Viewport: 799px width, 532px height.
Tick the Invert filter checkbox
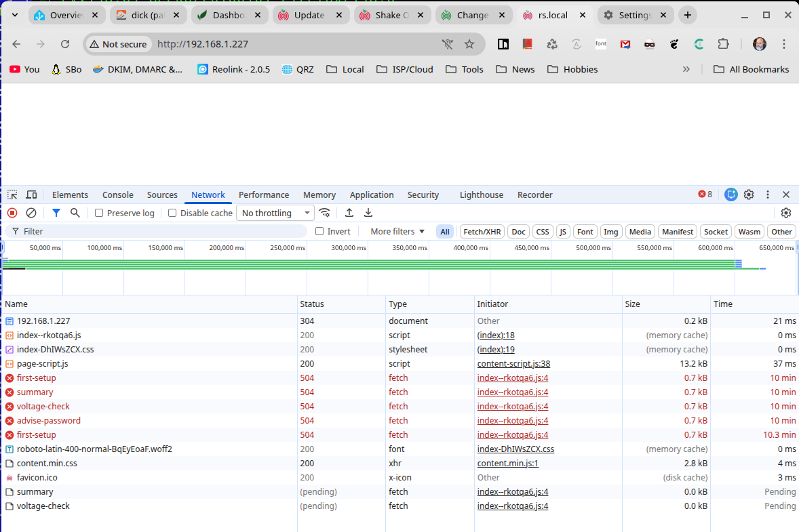click(x=319, y=232)
